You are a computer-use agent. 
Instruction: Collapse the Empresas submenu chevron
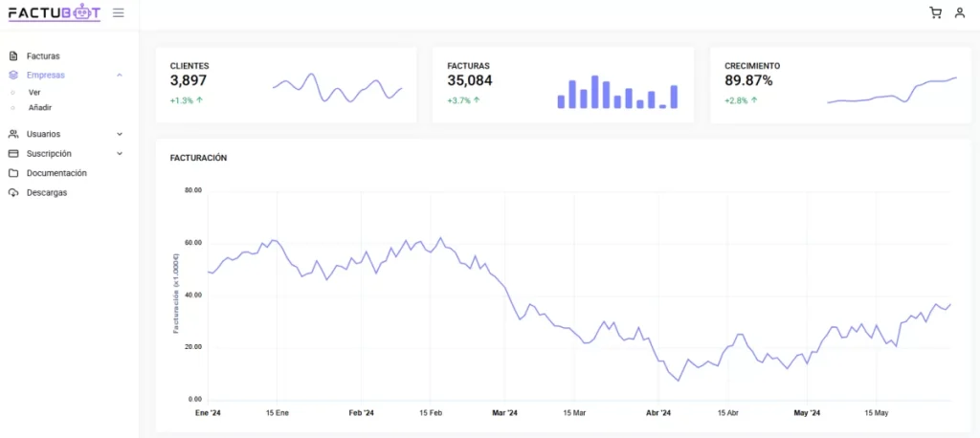(x=120, y=75)
